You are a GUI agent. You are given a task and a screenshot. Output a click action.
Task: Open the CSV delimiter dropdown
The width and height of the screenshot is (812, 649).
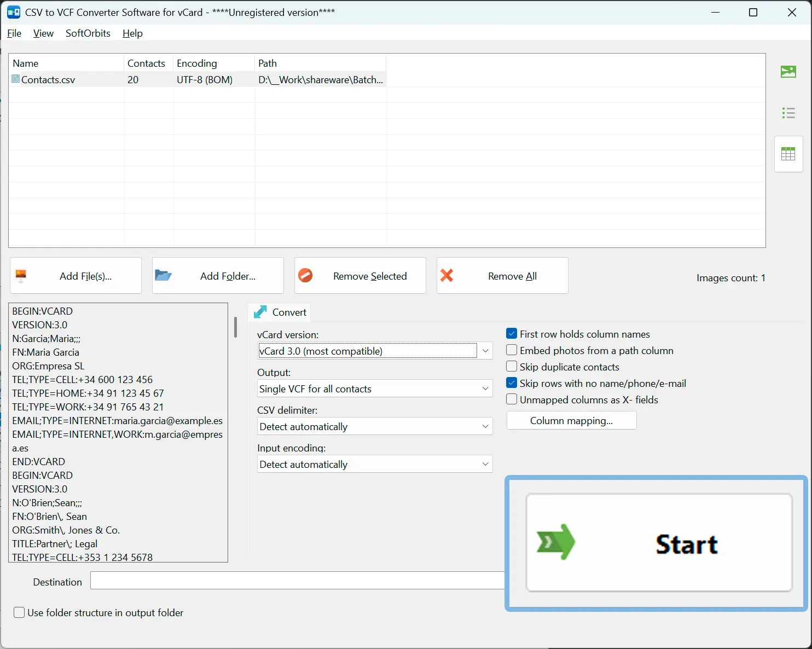click(x=375, y=426)
